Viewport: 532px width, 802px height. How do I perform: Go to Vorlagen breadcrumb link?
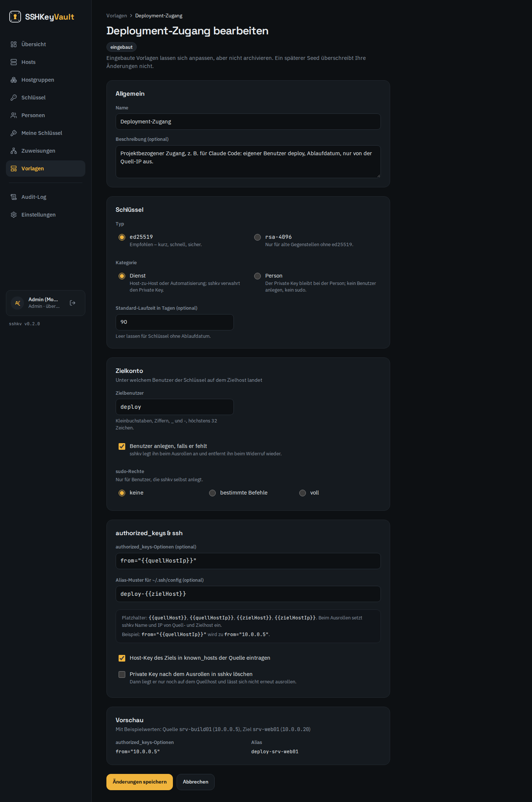point(116,16)
